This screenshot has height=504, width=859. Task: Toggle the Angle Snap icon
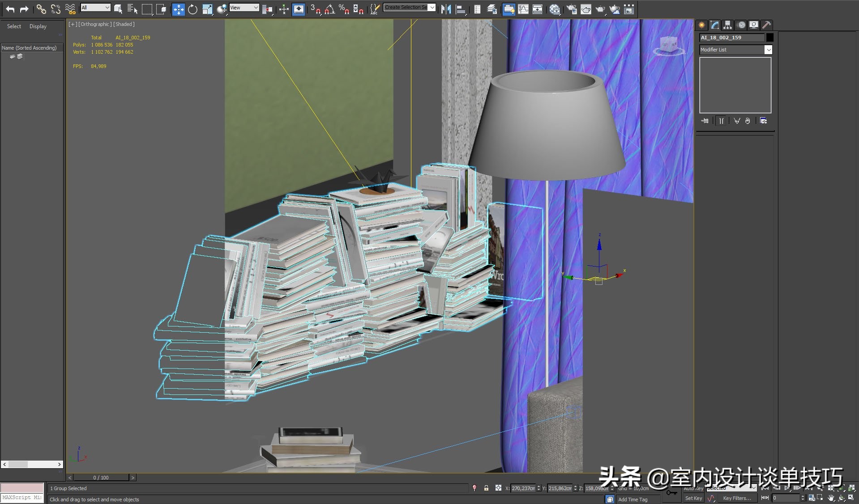(329, 9)
